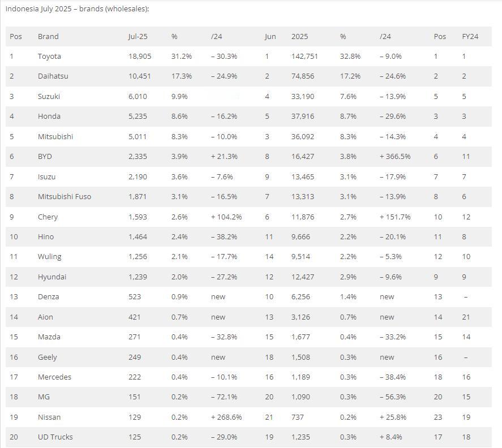Click the UD Trucks brand name
Viewport: 502px width, 448px height.
click(55, 437)
